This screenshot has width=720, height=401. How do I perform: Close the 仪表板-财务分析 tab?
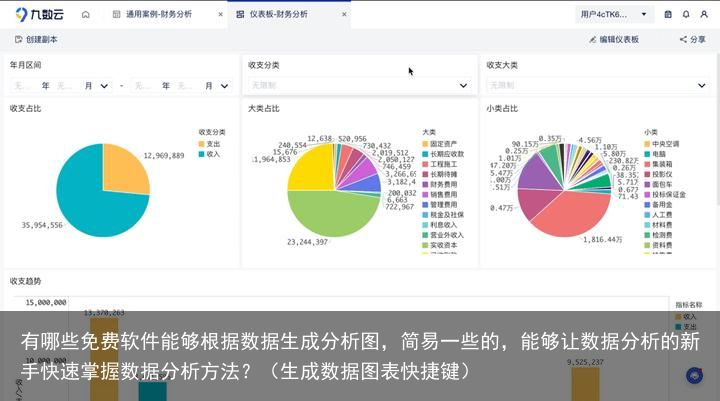tap(344, 14)
